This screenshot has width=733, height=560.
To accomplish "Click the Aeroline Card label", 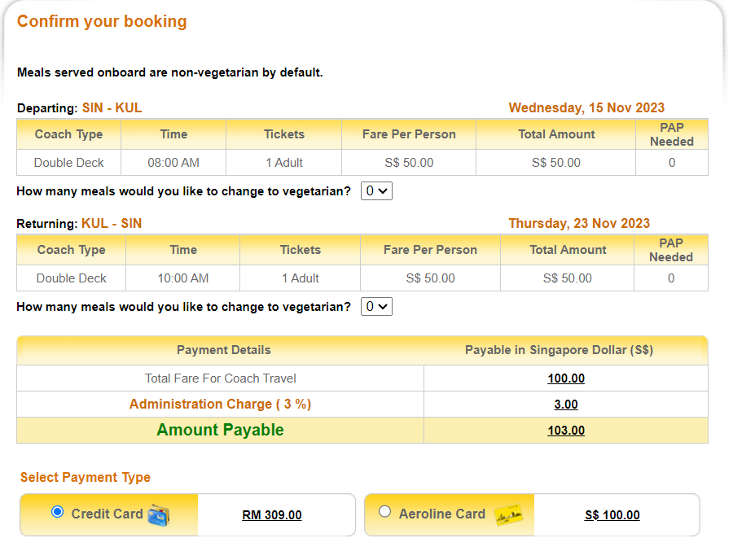I will (x=442, y=514).
